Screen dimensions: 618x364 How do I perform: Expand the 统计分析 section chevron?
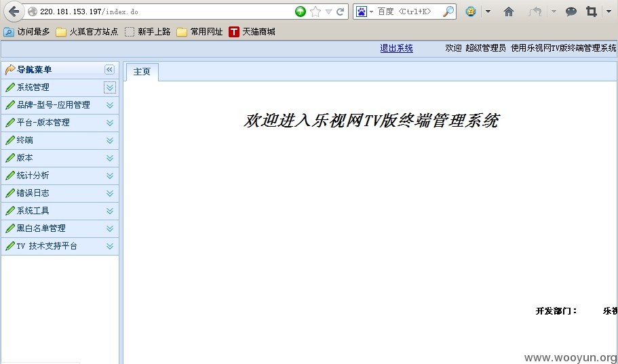coord(110,176)
